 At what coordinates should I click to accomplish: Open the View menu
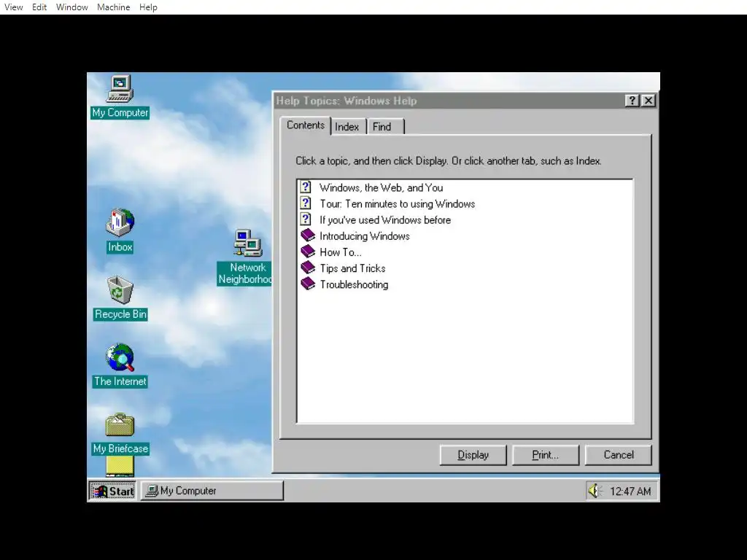[x=13, y=7]
